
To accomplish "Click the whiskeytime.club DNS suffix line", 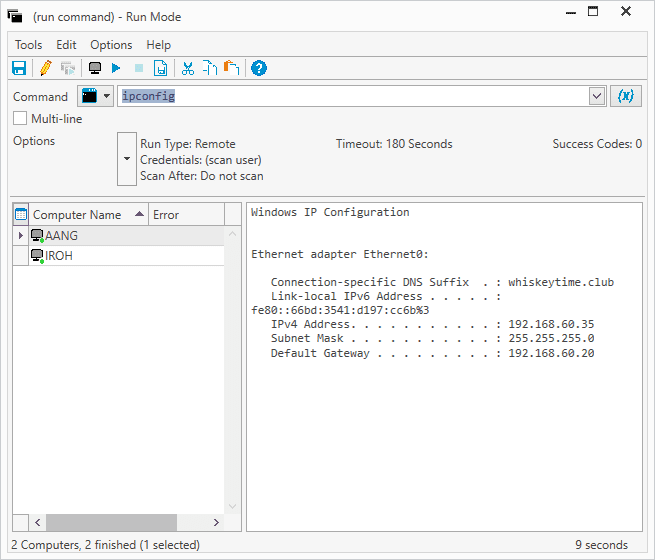I will pos(442,282).
